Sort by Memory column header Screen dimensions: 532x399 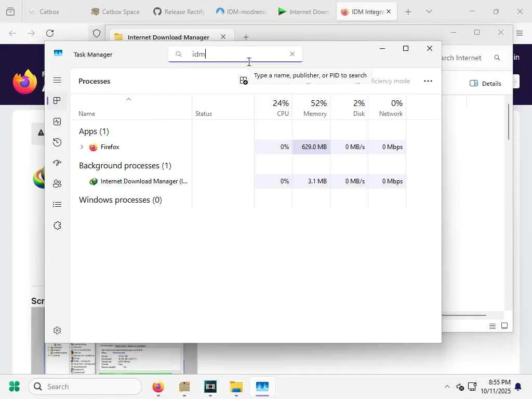click(x=311, y=108)
